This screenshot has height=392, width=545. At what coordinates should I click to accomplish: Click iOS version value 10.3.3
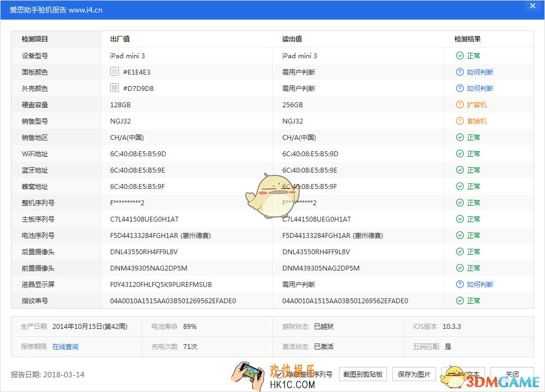(451, 326)
